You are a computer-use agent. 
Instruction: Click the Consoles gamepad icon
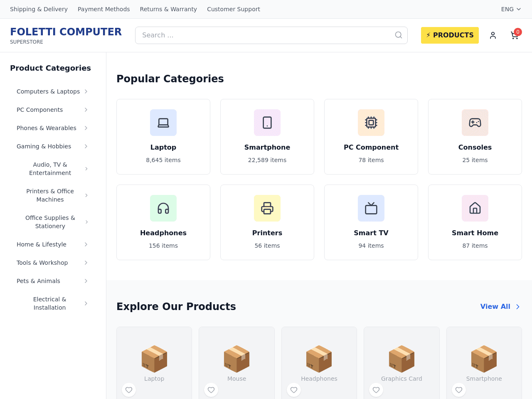475,123
